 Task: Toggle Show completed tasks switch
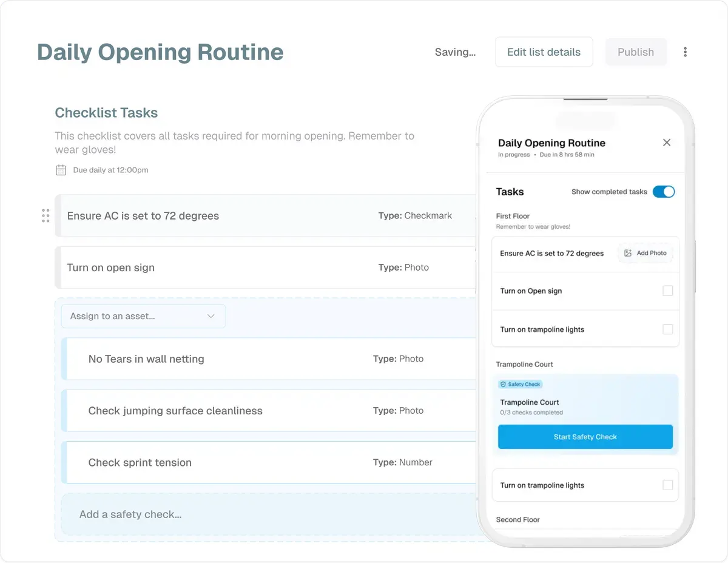[664, 192]
